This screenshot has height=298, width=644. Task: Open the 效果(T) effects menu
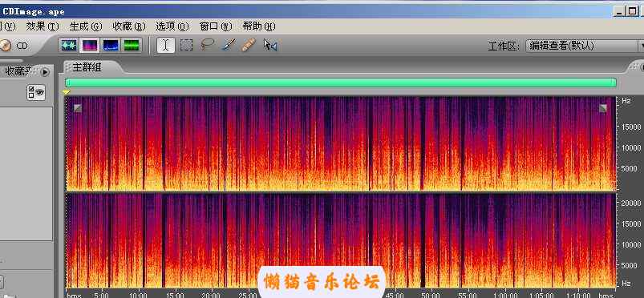(x=43, y=26)
